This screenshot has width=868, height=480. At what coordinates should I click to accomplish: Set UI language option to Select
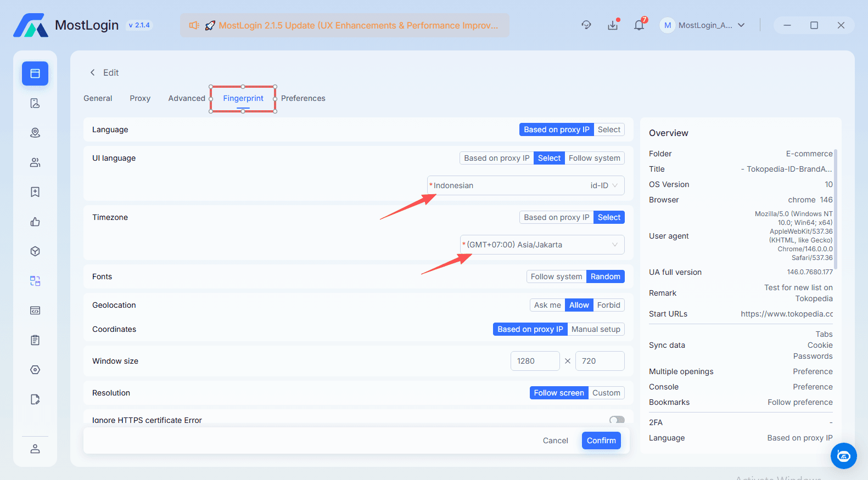pyautogui.click(x=549, y=158)
